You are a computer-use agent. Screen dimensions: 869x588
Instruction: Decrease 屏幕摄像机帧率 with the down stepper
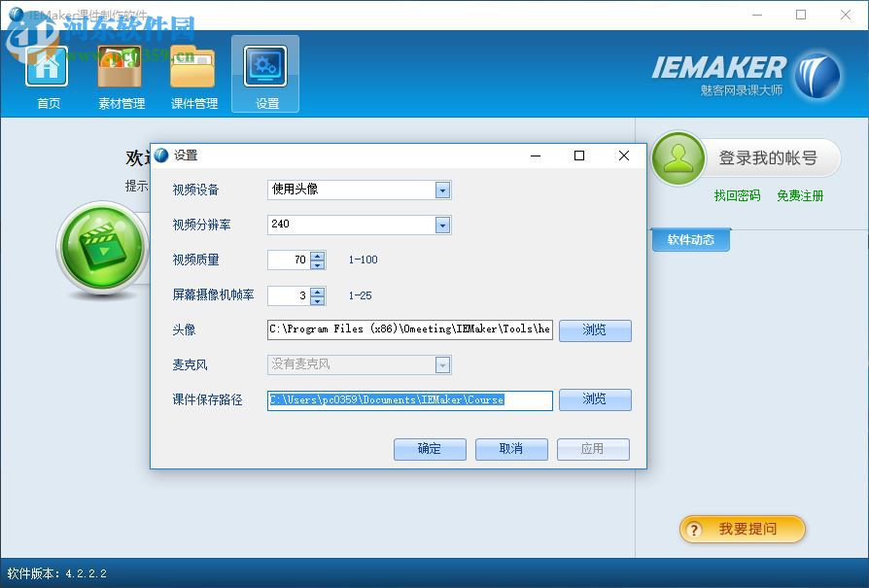point(318,300)
